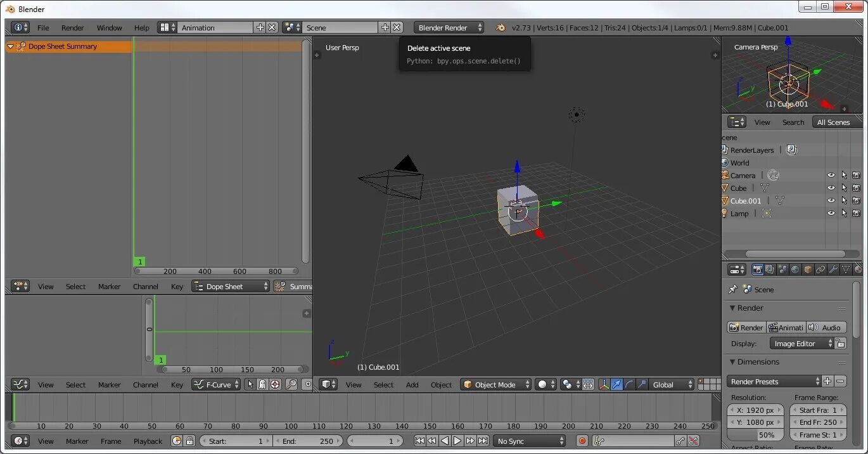Image resolution: width=868 pixels, height=454 pixels.
Task: Click the Audio button in the Render panel
Action: point(826,327)
